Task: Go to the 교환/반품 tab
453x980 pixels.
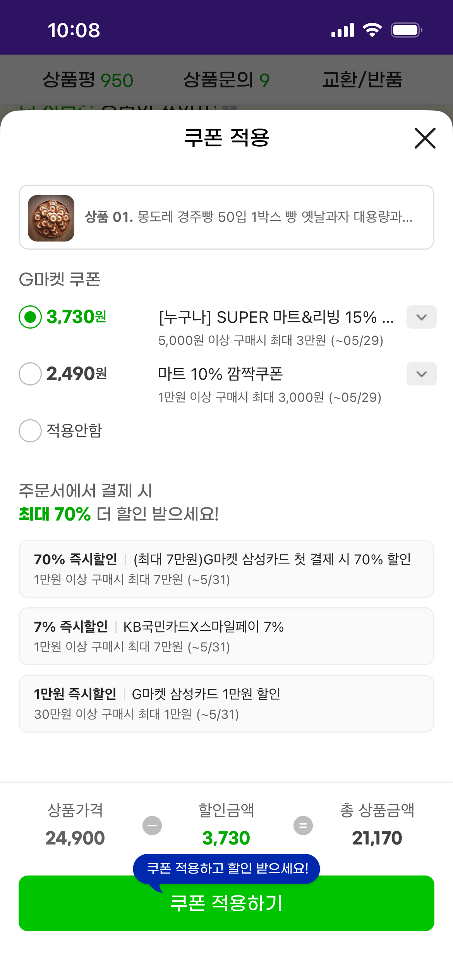Action: point(362,80)
